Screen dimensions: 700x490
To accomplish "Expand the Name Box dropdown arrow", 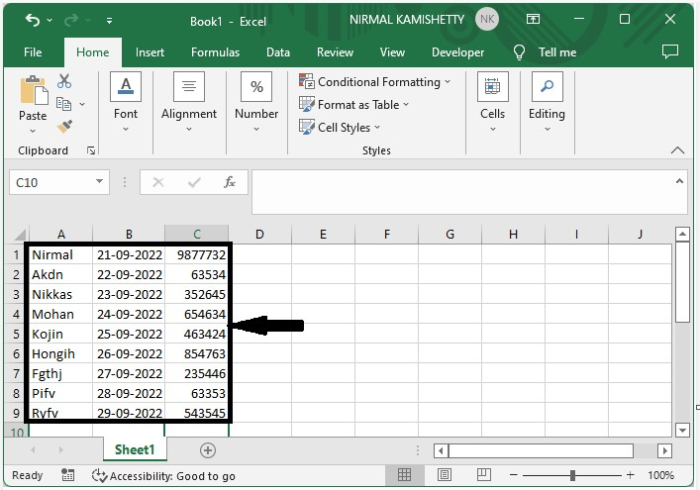I will tap(99, 182).
